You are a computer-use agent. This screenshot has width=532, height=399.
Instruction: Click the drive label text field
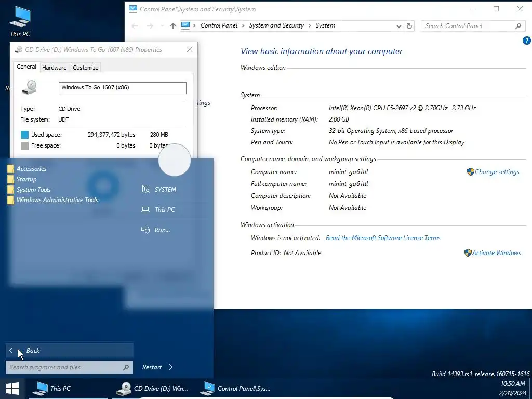pyautogui.click(x=123, y=87)
